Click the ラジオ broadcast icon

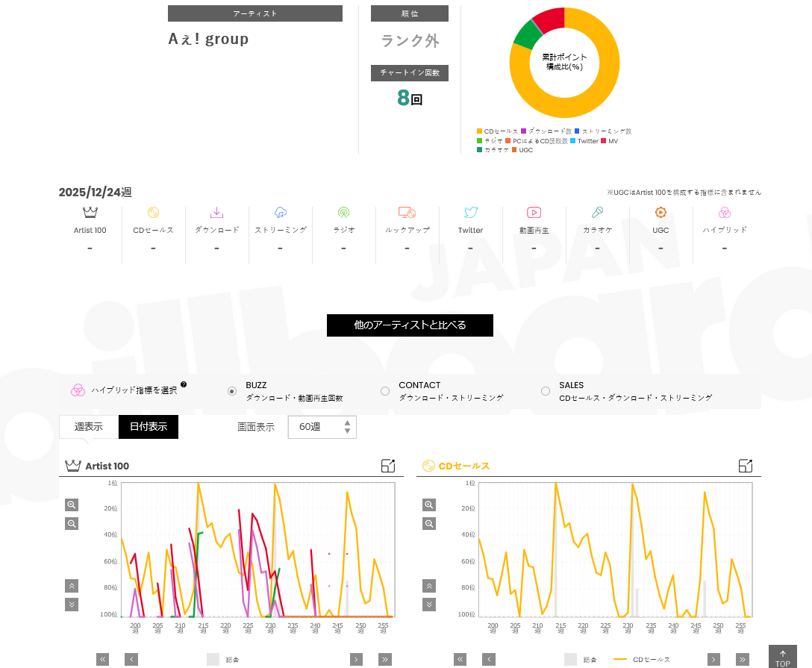pyautogui.click(x=343, y=212)
